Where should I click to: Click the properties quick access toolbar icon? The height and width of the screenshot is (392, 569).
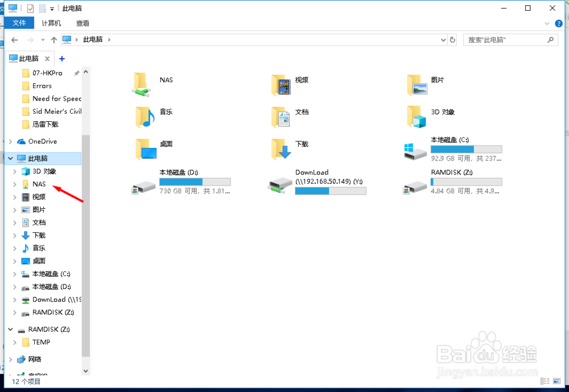coord(31,9)
